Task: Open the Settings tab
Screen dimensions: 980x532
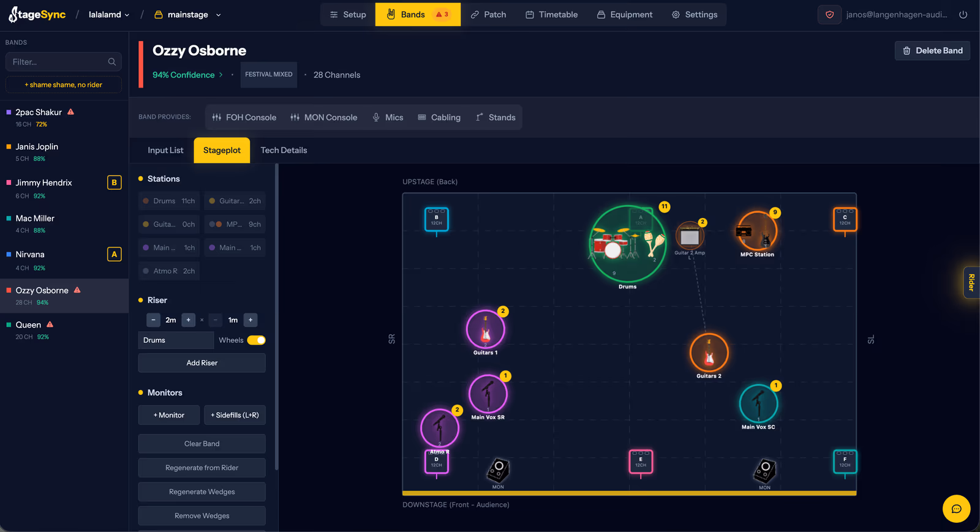Action: pos(695,15)
